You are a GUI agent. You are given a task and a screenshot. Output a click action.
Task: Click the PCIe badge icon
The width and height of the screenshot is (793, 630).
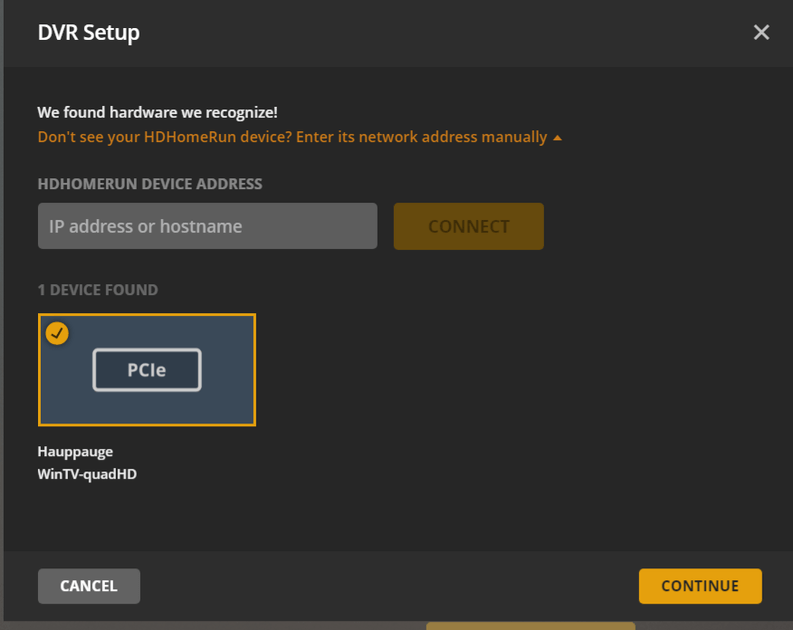pyautogui.click(x=147, y=370)
